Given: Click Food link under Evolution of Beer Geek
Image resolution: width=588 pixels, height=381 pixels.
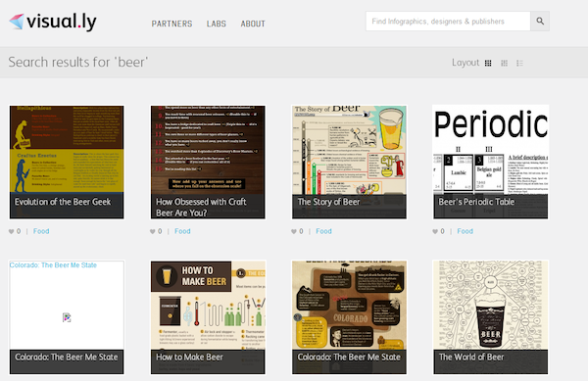Looking at the screenshot, I should pos(41,231).
